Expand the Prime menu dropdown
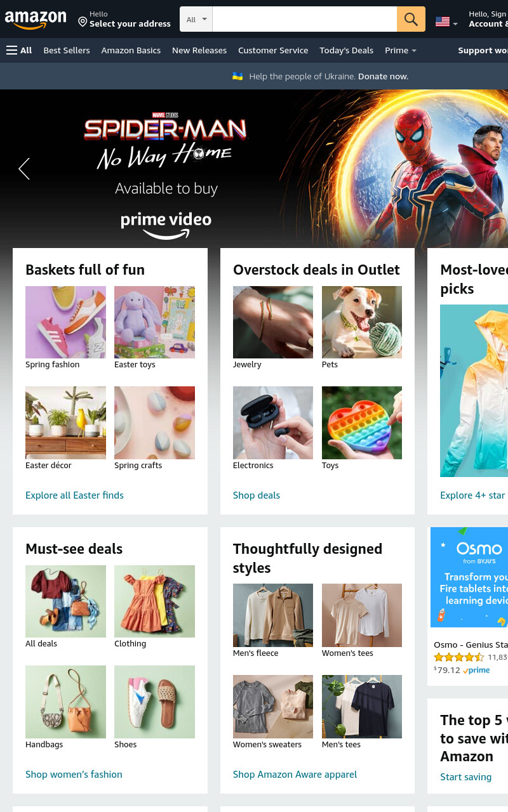This screenshot has width=508, height=812. 401,50
